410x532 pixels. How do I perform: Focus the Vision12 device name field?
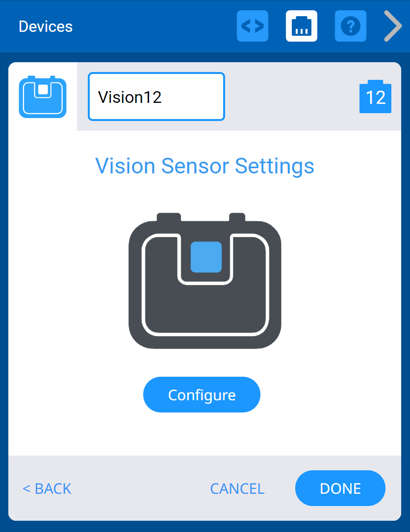pyautogui.click(x=156, y=97)
